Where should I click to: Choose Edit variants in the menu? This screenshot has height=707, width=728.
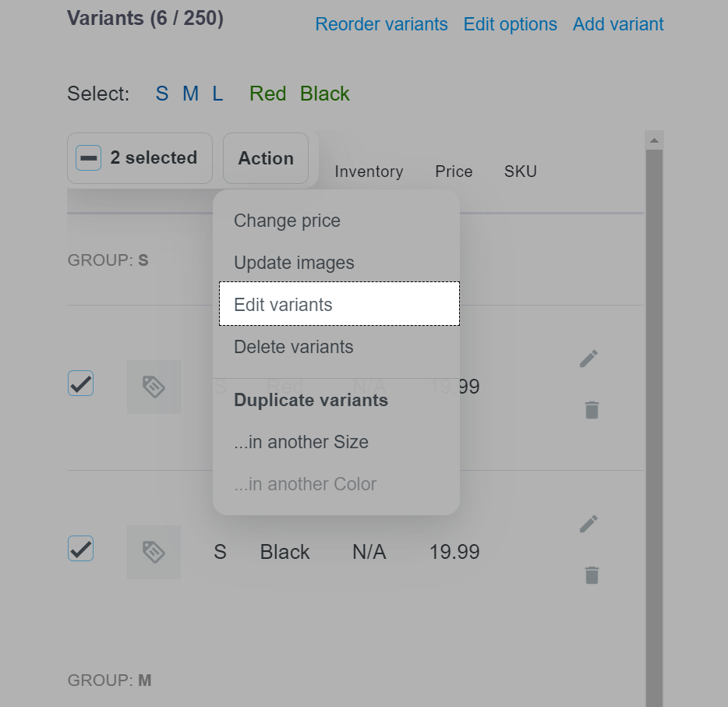339,303
